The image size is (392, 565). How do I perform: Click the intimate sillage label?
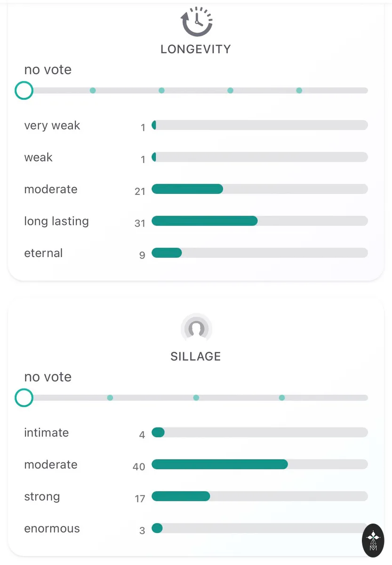pyautogui.click(x=46, y=433)
